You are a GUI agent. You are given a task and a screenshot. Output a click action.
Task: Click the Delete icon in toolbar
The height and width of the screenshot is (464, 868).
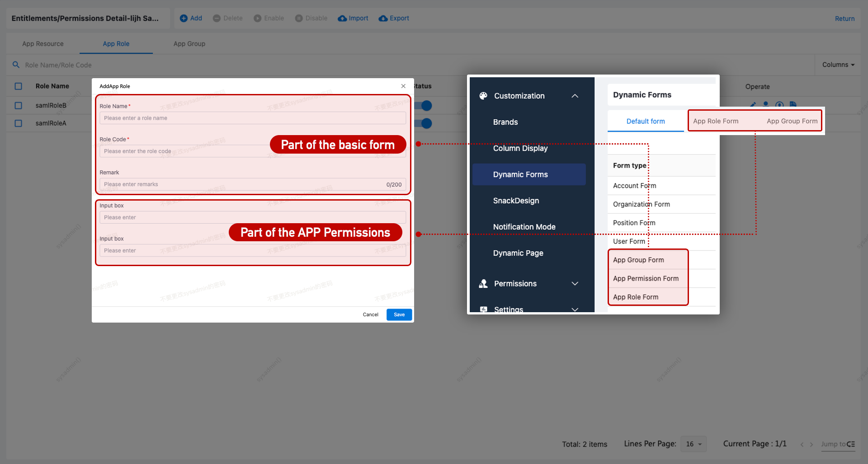[217, 19]
